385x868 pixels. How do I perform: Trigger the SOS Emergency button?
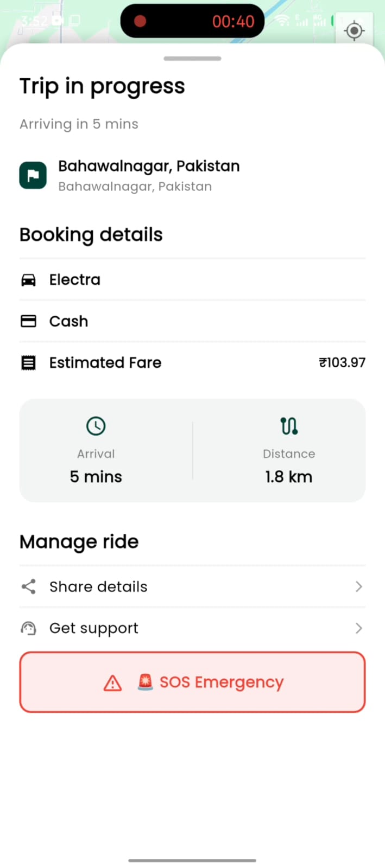click(x=192, y=682)
